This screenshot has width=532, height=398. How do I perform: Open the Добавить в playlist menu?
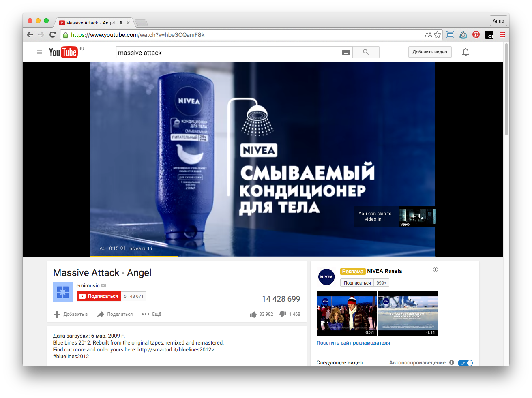coord(71,314)
